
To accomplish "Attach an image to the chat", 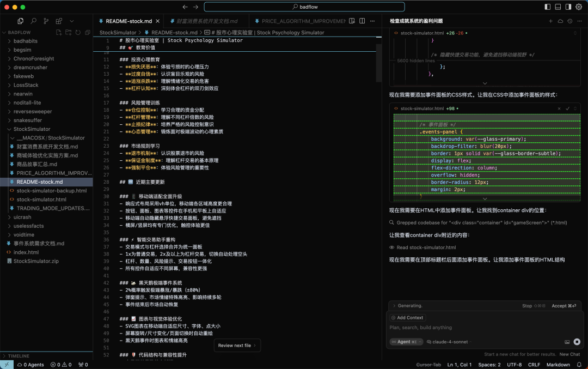I will [x=567, y=342].
